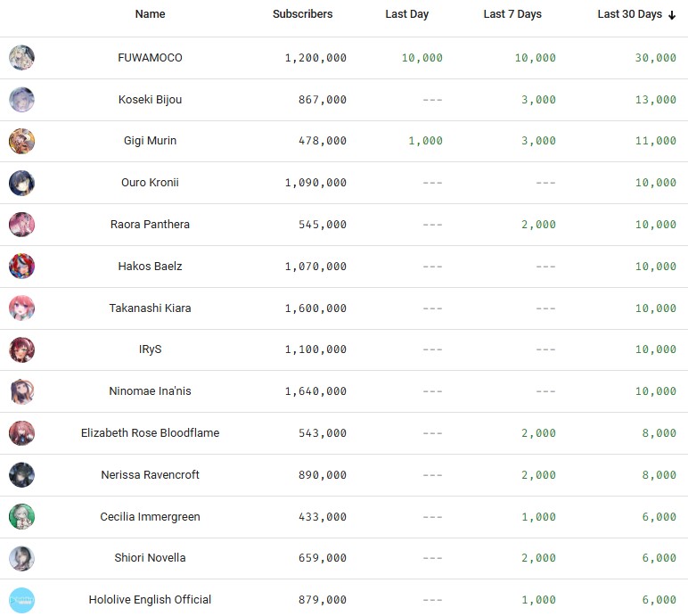Sort table by Subscribers column

click(302, 14)
